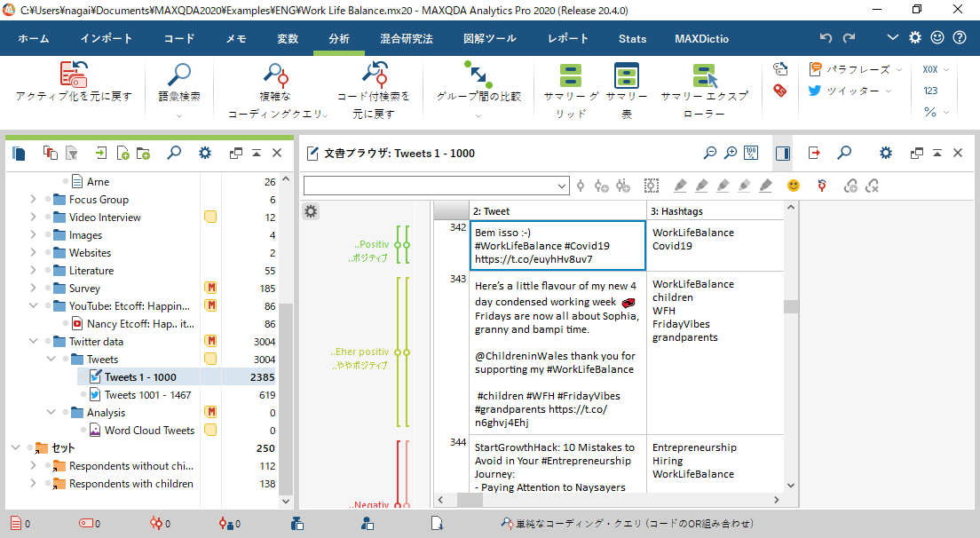
Task: Click the export document icon
Action: pos(814,153)
